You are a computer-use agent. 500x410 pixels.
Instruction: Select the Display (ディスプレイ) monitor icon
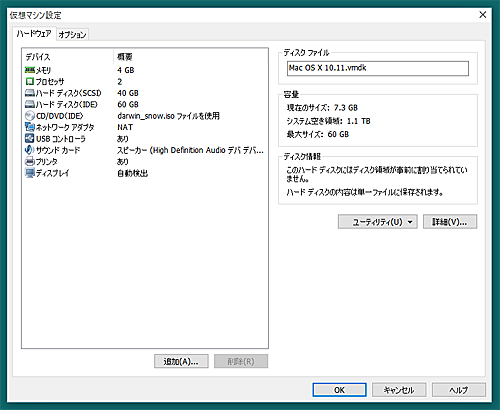pos(30,173)
